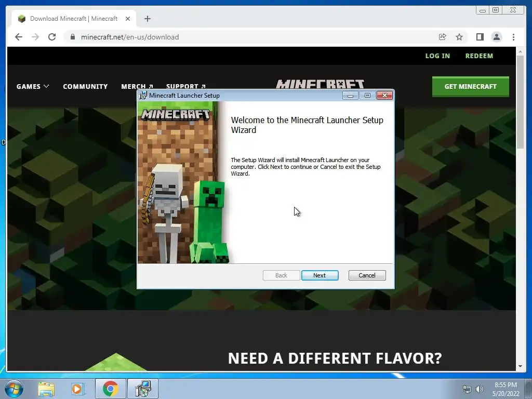Viewport: 532px width, 399px height.
Task: Click the Chrome taskbar icon
Action: (110, 389)
